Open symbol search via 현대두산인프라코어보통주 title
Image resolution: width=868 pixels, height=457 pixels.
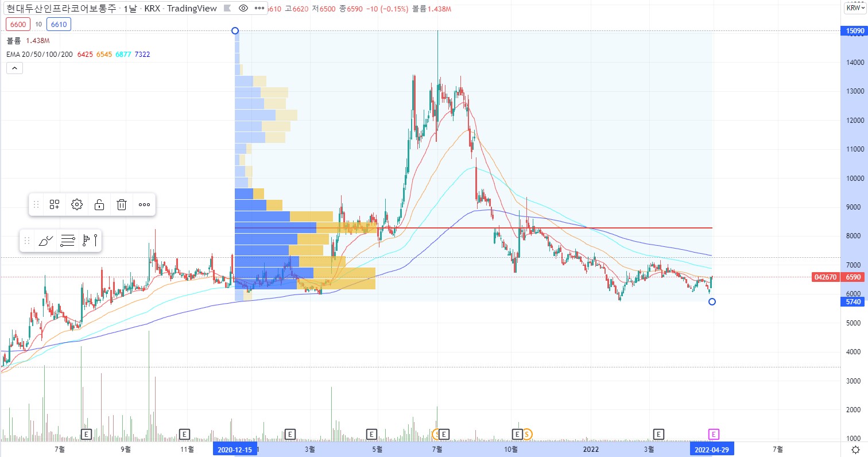(x=61, y=9)
